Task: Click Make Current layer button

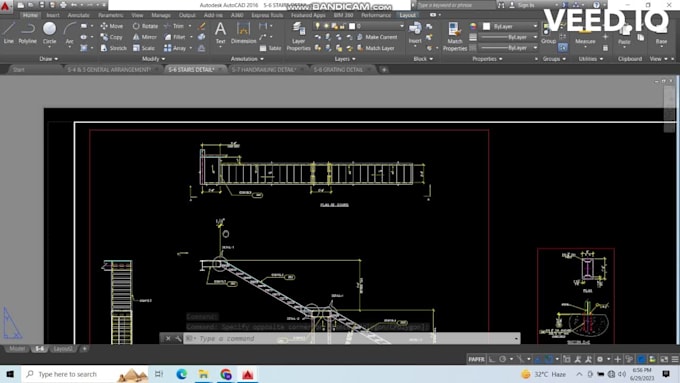Action: pyautogui.click(x=377, y=37)
